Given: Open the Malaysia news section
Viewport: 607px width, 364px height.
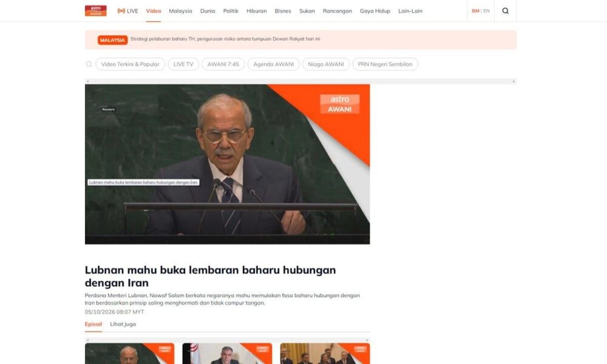Looking at the screenshot, I should coord(180,11).
